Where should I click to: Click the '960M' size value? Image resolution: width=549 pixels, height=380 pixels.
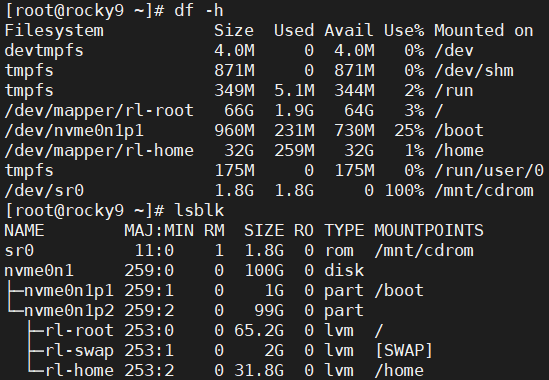[234, 130]
